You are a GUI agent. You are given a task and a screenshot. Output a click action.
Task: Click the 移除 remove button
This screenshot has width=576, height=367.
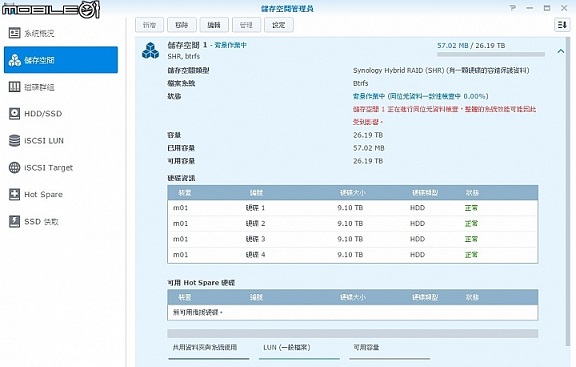pos(181,25)
